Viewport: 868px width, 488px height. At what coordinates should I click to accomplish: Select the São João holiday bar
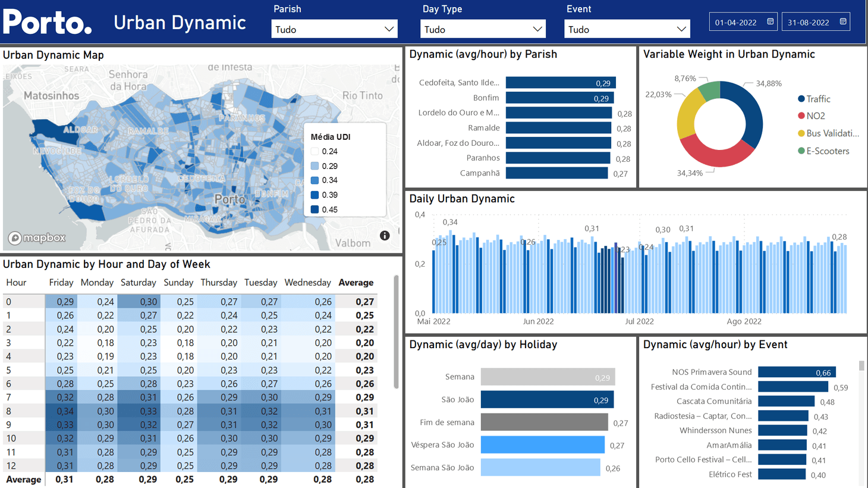point(546,400)
